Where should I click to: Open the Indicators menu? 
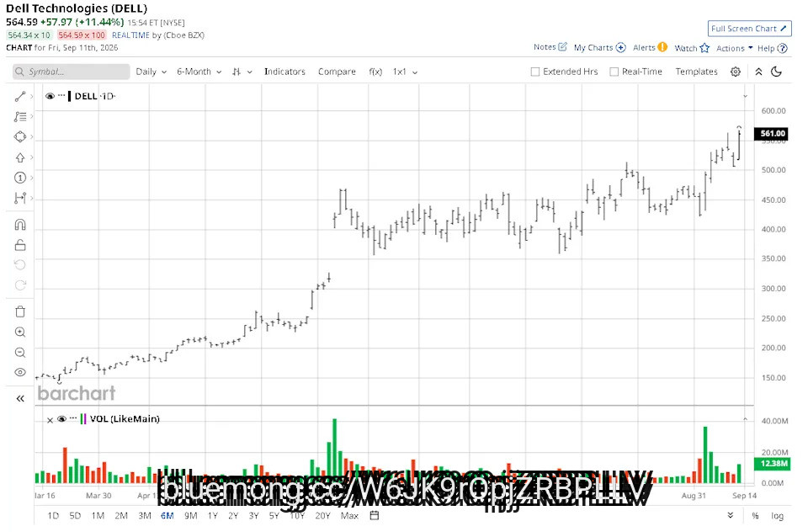click(284, 72)
